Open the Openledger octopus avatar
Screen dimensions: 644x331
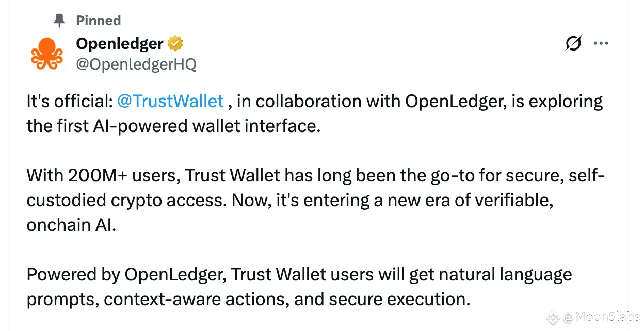pos(47,53)
